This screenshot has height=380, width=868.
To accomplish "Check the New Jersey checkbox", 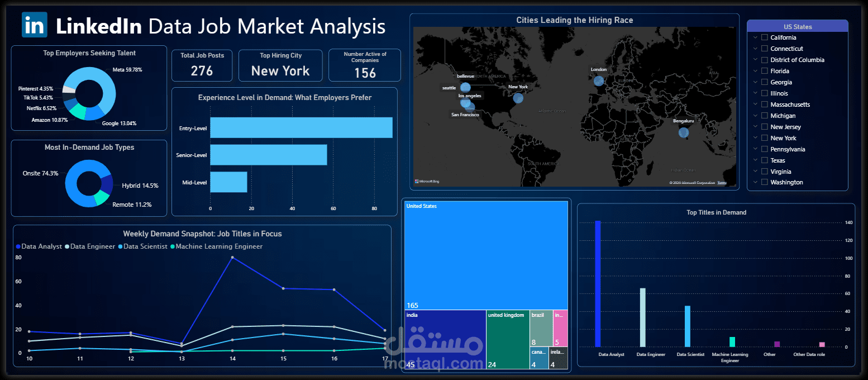I will 765,127.
